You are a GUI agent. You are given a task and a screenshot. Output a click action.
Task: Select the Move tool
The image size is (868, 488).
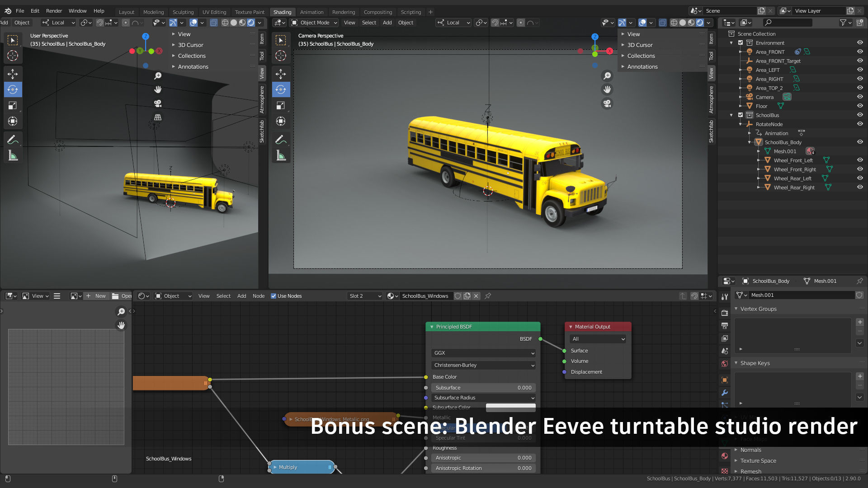[13, 74]
